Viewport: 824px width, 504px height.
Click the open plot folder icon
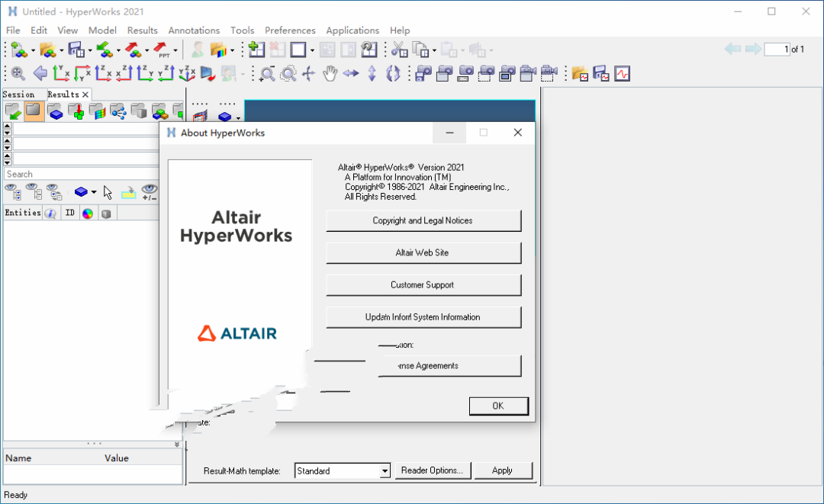click(x=580, y=73)
